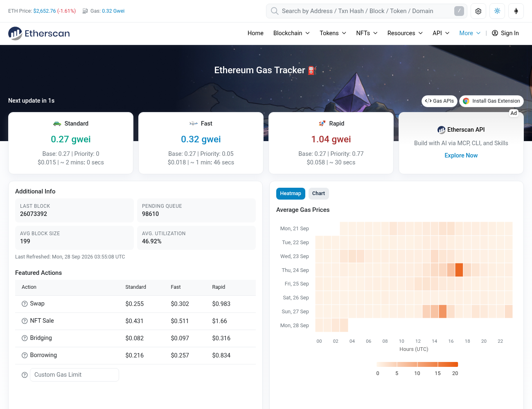Select the Standard 0.27 gwei value

point(71,139)
